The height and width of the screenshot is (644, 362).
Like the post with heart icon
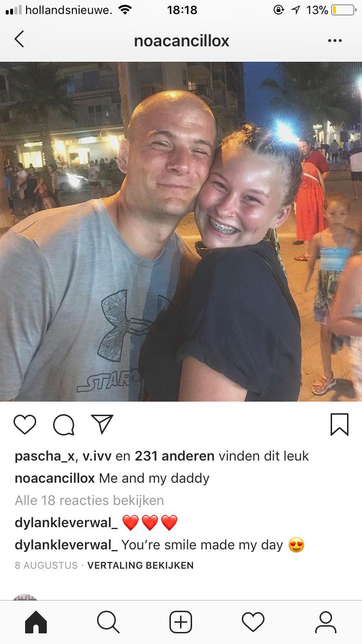(25, 424)
